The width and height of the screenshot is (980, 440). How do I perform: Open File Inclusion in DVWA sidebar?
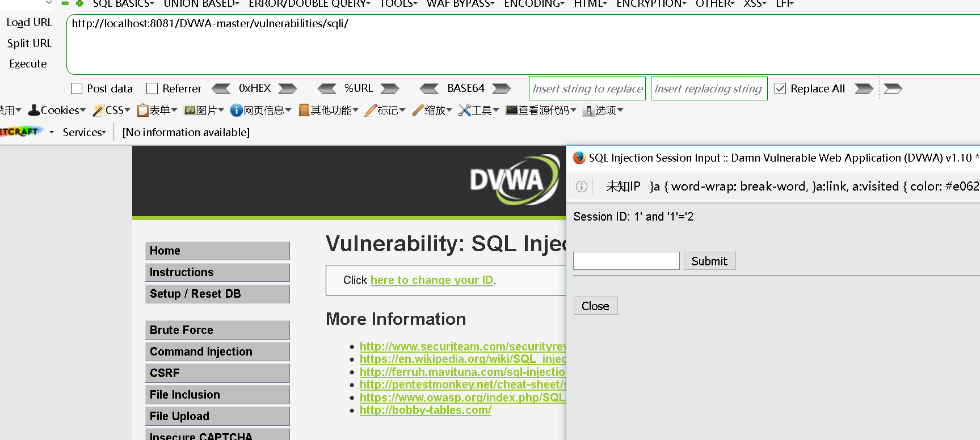217,395
